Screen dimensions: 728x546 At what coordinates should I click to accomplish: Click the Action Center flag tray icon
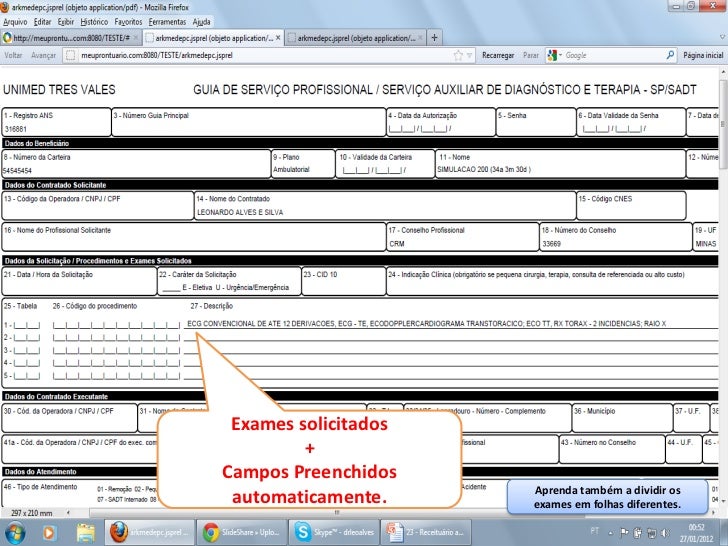pyautogui.click(x=624, y=533)
